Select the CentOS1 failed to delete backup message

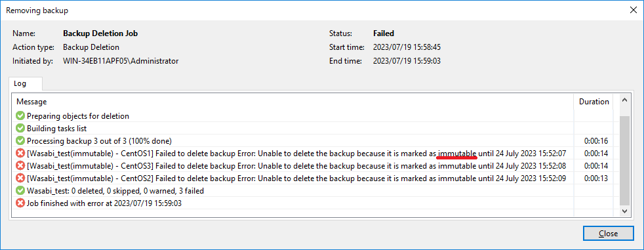click(x=296, y=154)
